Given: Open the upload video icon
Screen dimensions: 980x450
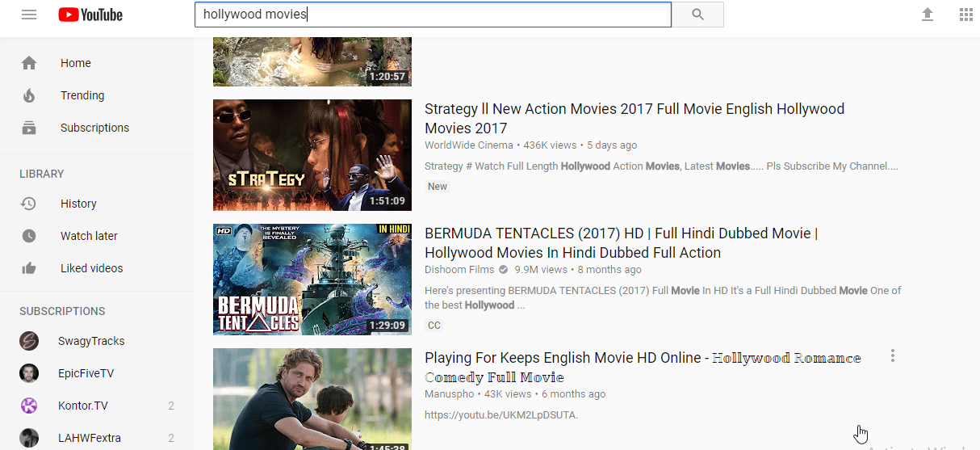Looking at the screenshot, I should coord(928,15).
